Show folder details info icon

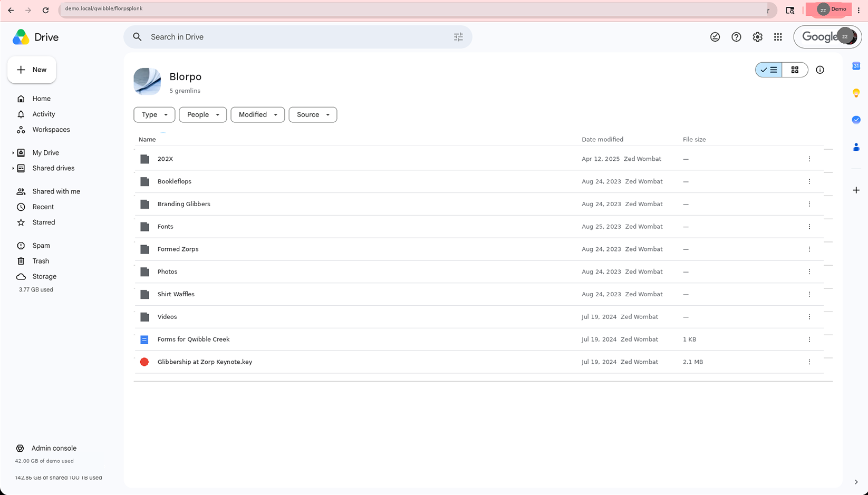click(x=820, y=70)
